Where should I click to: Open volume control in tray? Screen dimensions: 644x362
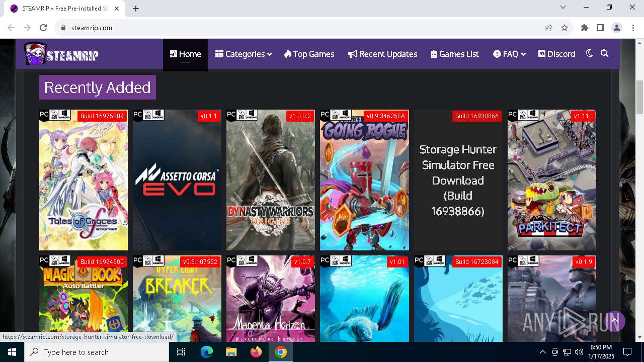point(579,352)
